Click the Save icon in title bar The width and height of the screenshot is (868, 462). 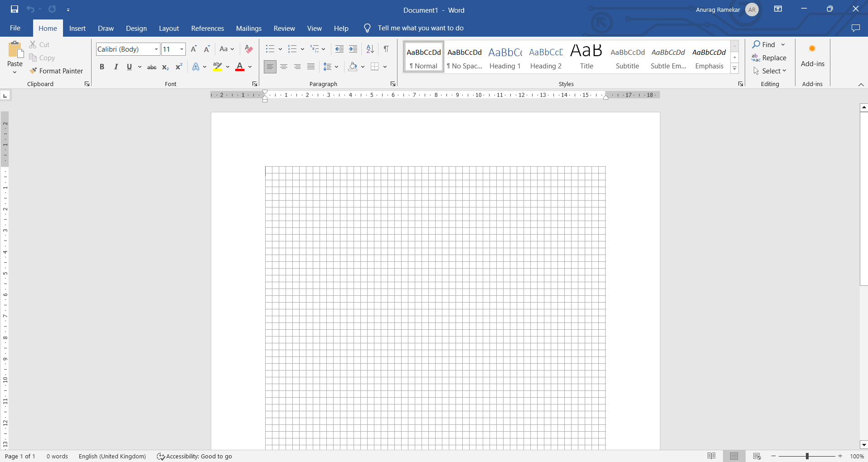pos(15,9)
